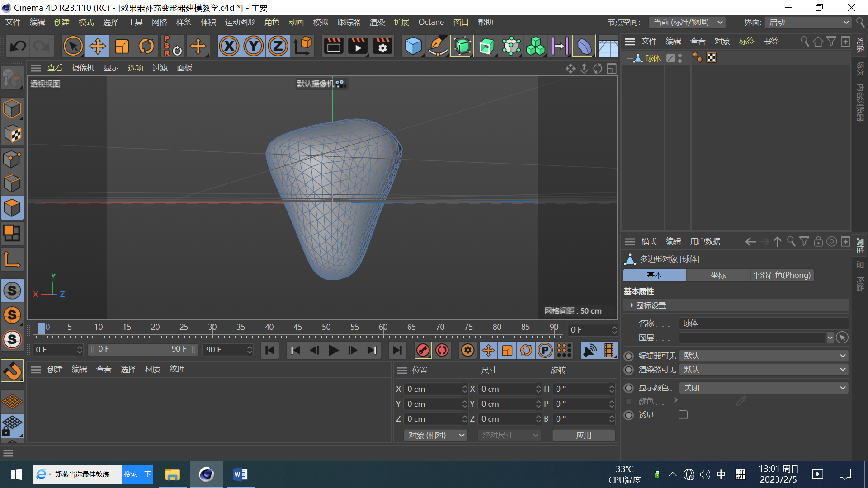Open the 渲染 menu
868x488 pixels.
click(377, 22)
